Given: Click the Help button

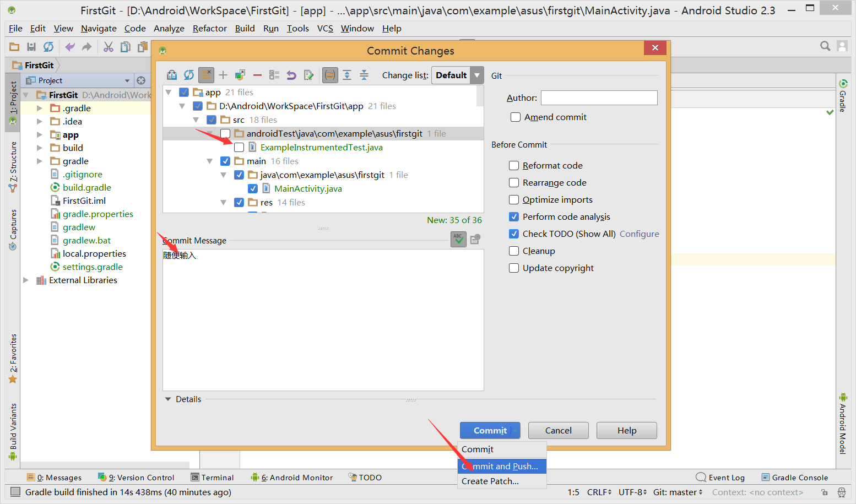Looking at the screenshot, I should 627,431.
